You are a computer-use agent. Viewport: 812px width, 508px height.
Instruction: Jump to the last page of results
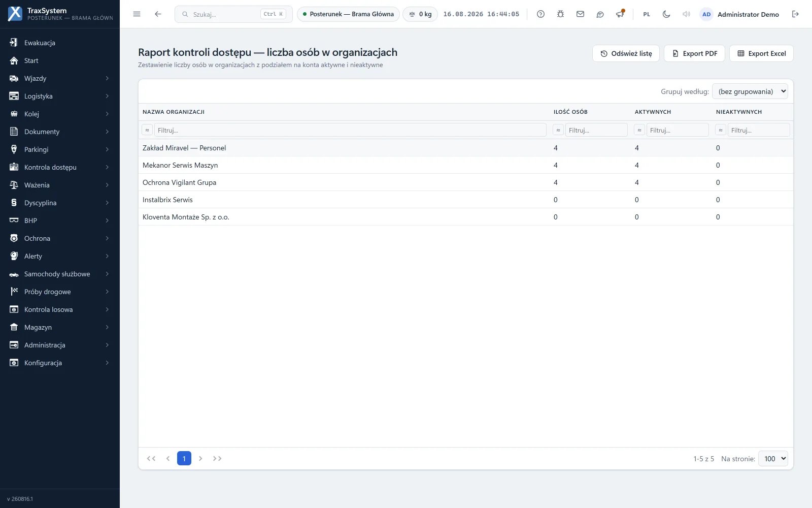pyautogui.click(x=217, y=458)
